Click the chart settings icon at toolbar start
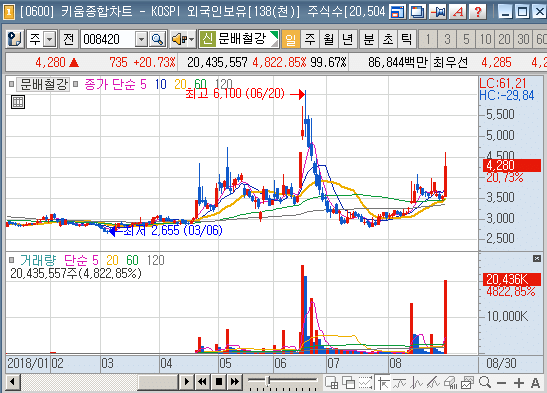 [15, 39]
